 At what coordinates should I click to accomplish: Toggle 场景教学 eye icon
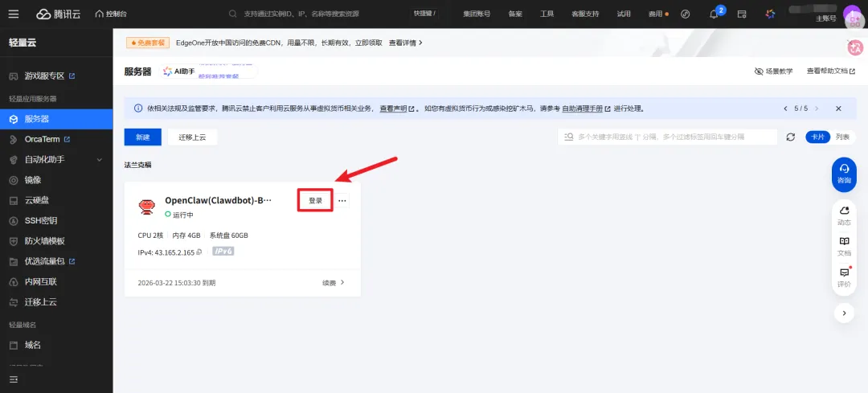(x=759, y=72)
